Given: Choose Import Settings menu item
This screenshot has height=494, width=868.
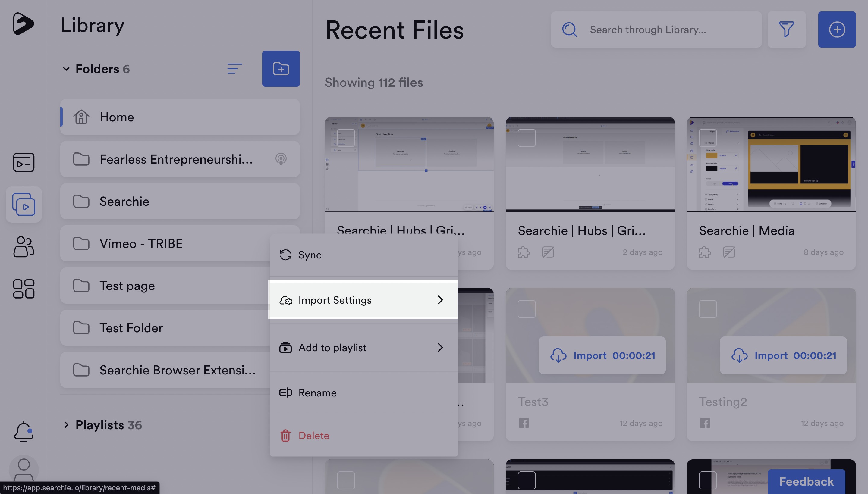Looking at the screenshot, I should [x=363, y=300].
